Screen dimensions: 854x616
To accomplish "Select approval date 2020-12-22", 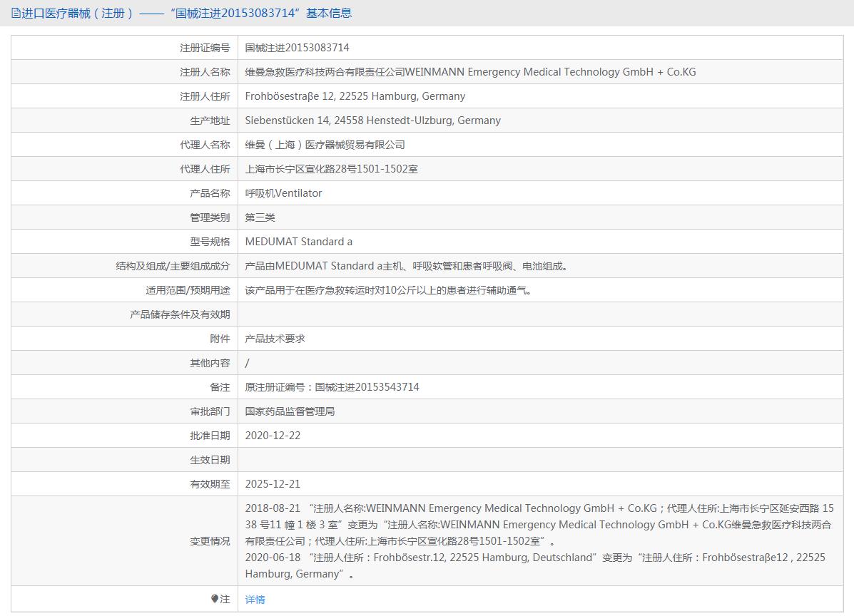I will [273, 436].
